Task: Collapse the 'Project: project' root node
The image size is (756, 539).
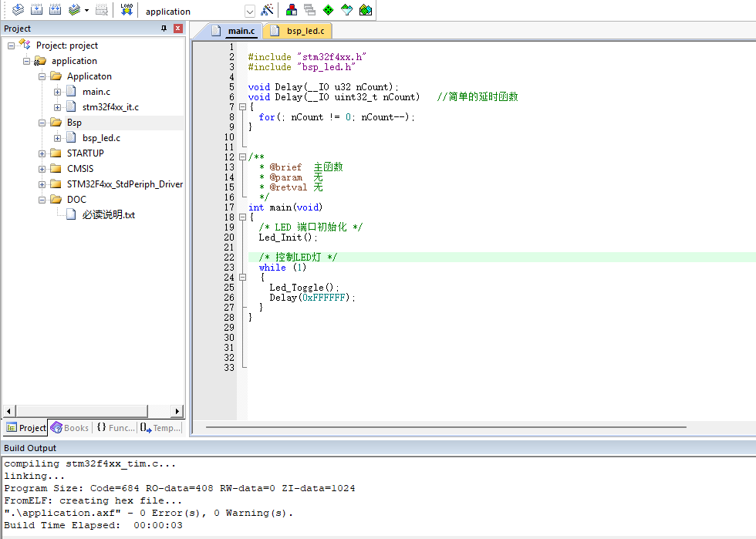Action: 11,45
